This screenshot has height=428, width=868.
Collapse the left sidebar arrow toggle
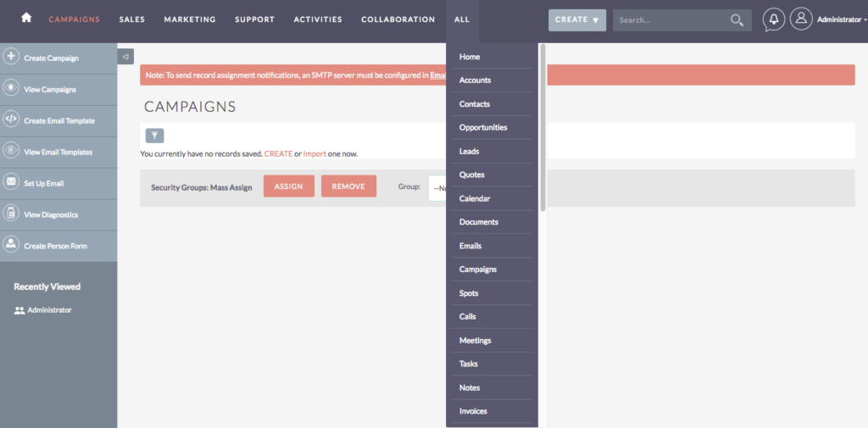(x=125, y=57)
